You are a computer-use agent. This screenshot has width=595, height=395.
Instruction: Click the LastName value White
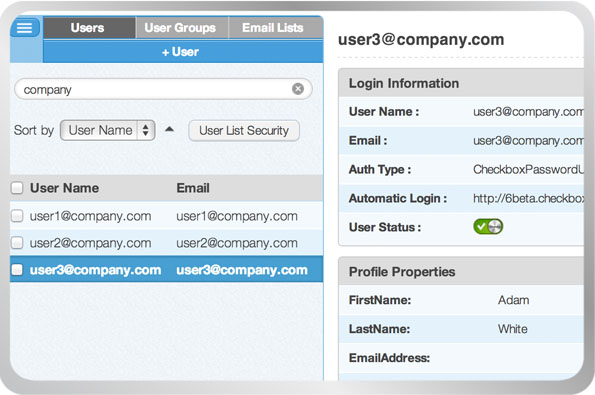[513, 329]
